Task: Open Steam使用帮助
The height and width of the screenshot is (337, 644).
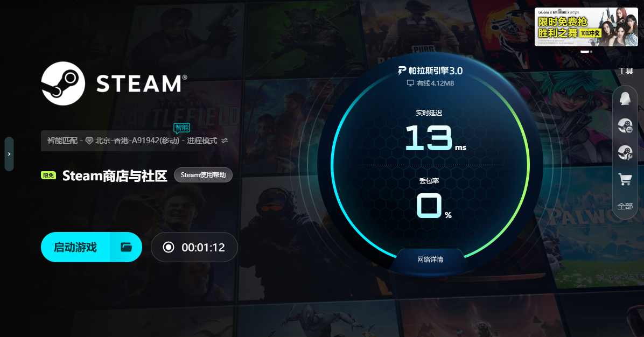Action: click(x=204, y=175)
